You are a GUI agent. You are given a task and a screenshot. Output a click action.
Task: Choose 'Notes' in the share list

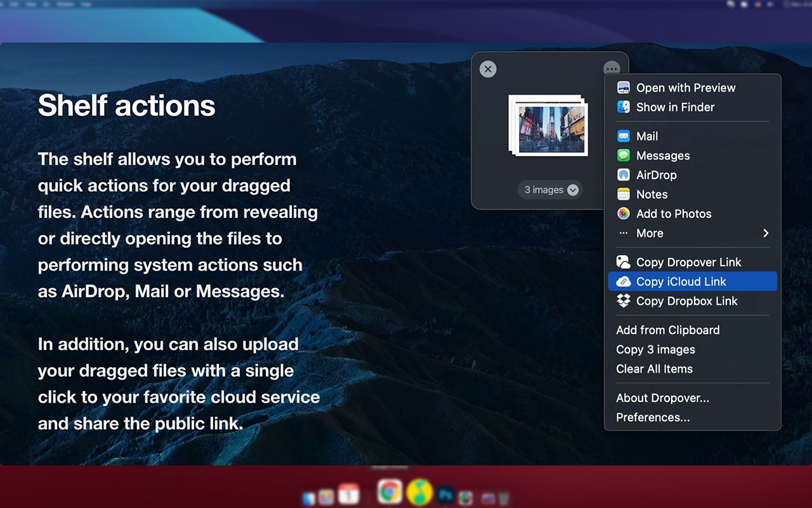click(x=693, y=194)
